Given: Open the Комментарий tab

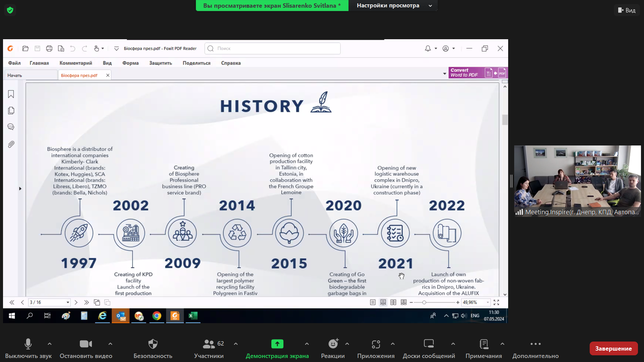Looking at the screenshot, I should coord(76,63).
